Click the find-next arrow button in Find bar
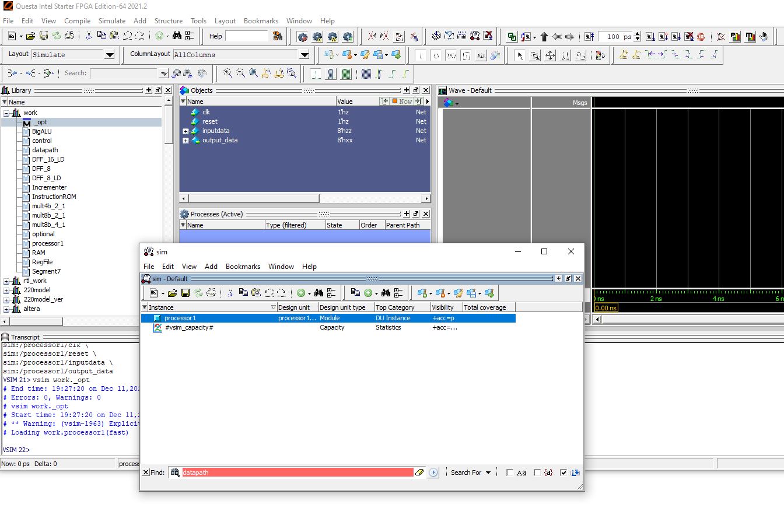 pyautogui.click(x=432, y=473)
